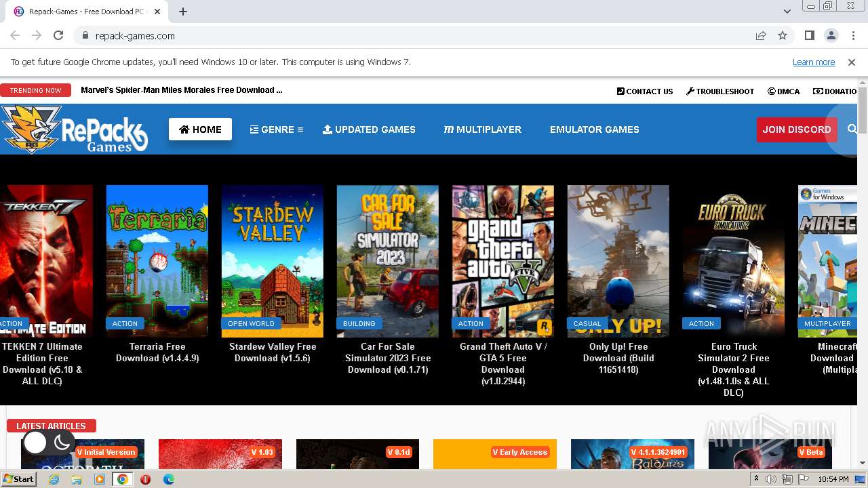Viewport: 868px width, 488px height.
Task: Switch to light mode with the white circle
Action: coord(35,443)
